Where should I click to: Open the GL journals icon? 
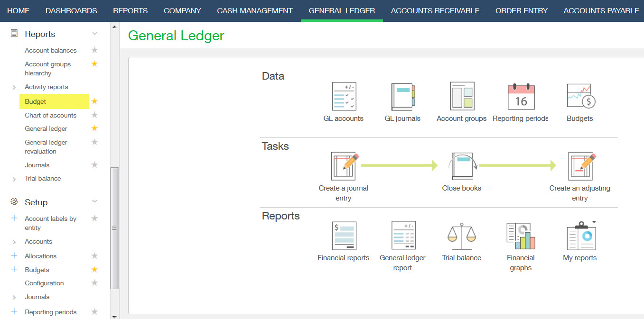[x=402, y=96]
